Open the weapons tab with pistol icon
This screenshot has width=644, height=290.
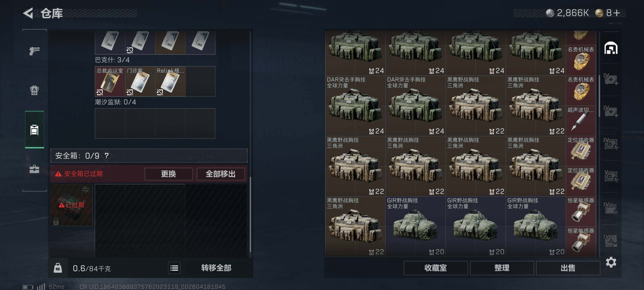click(x=34, y=51)
